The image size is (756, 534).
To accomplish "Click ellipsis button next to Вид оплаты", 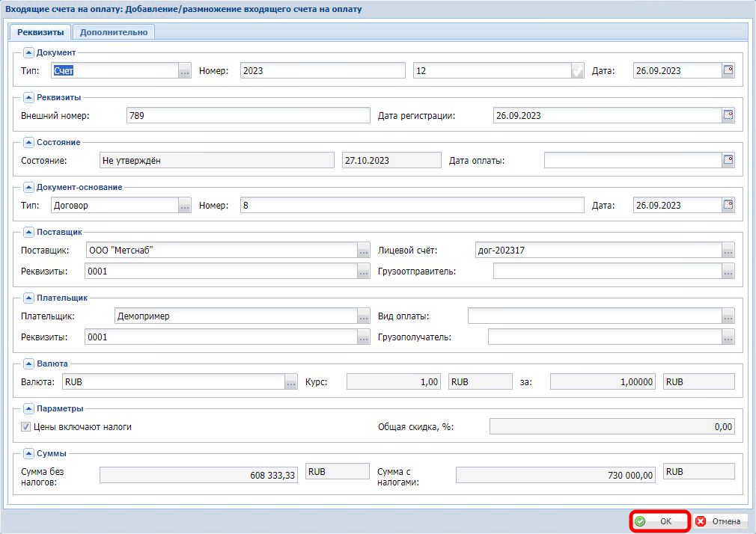I will point(728,316).
